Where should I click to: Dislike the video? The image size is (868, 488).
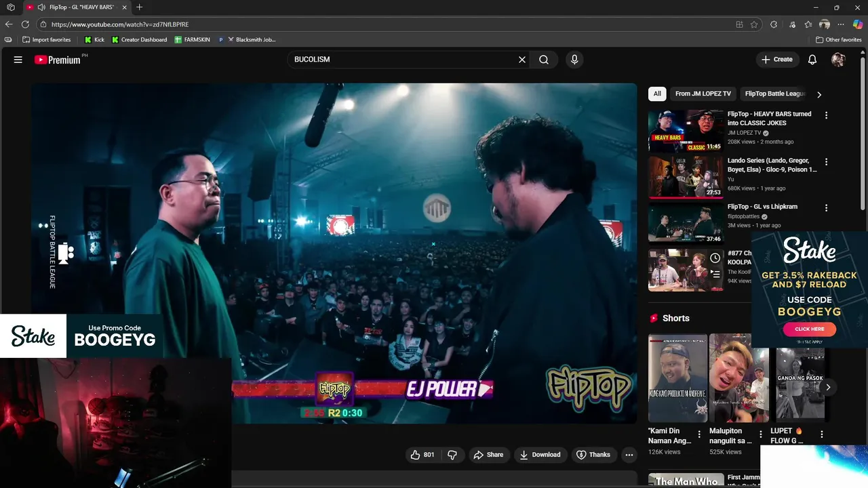pos(452,455)
